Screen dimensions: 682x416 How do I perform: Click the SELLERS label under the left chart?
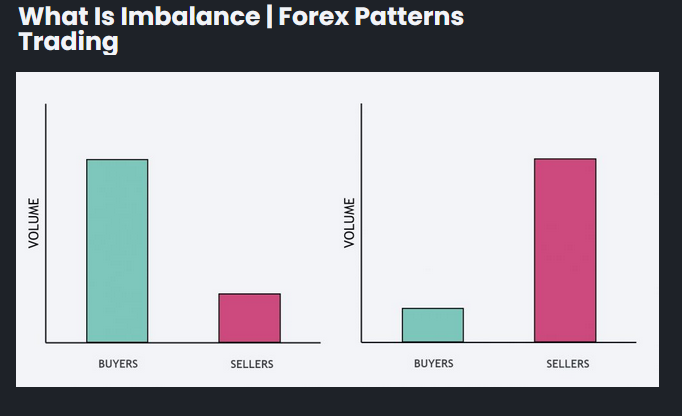click(x=251, y=364)
